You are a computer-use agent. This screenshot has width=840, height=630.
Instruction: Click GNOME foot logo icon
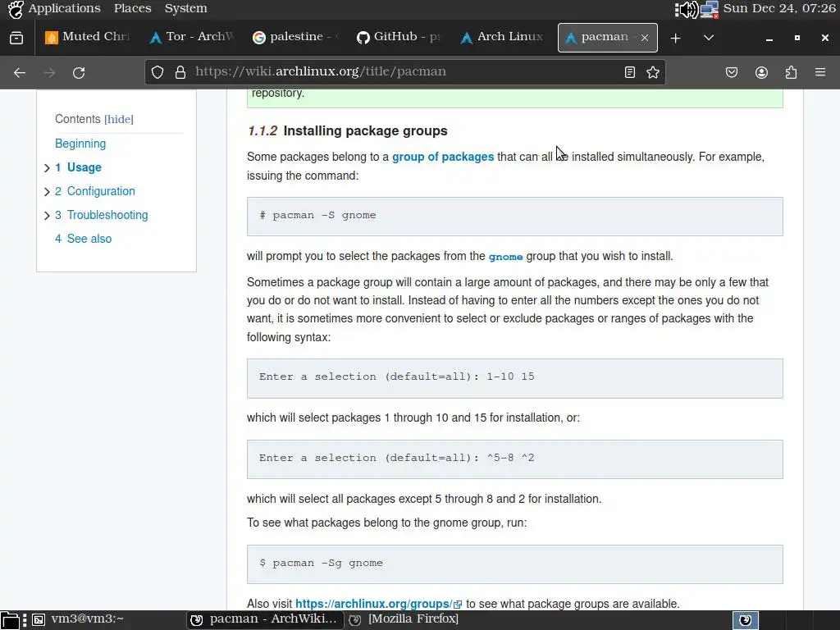tap(16, 9)
